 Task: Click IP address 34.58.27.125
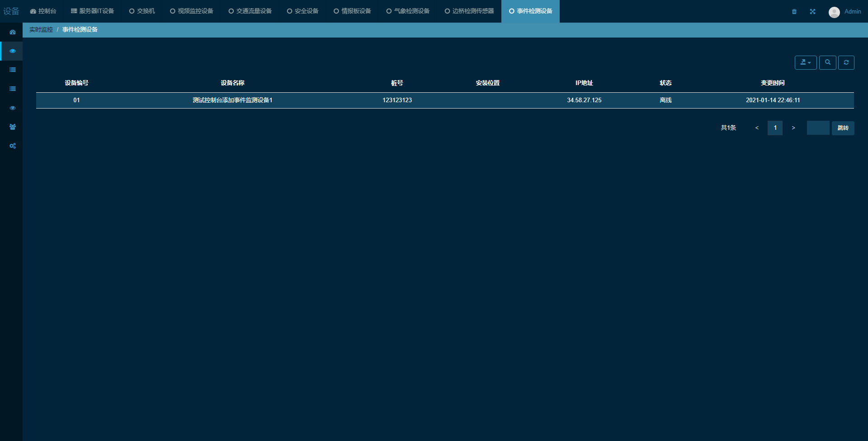click(584, 100)
